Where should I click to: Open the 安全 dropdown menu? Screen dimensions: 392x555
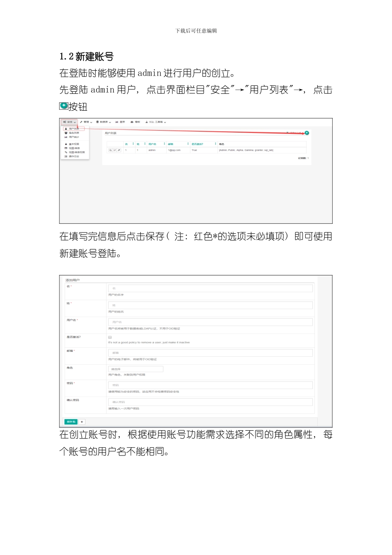click(x=69, y=122)
